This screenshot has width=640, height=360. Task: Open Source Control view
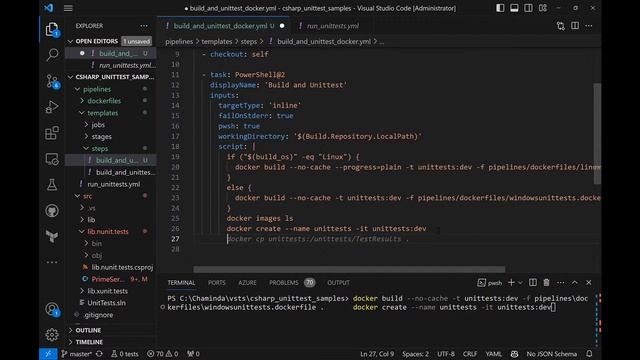point(52,81)
